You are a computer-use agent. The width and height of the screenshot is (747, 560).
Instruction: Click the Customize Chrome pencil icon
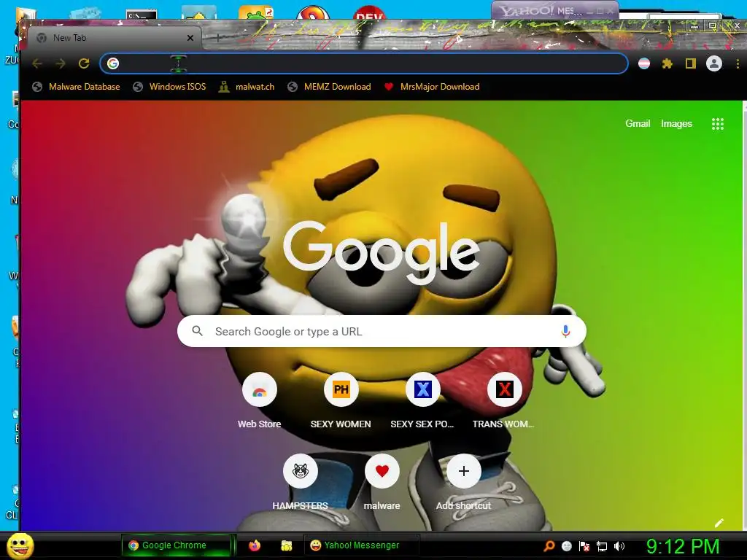pos(719,523)
